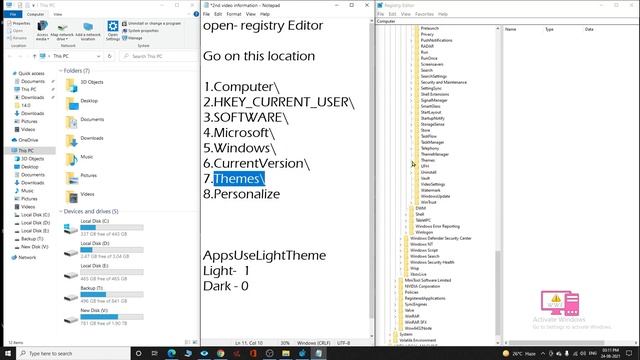Open the address bar history dropdown

98,56
